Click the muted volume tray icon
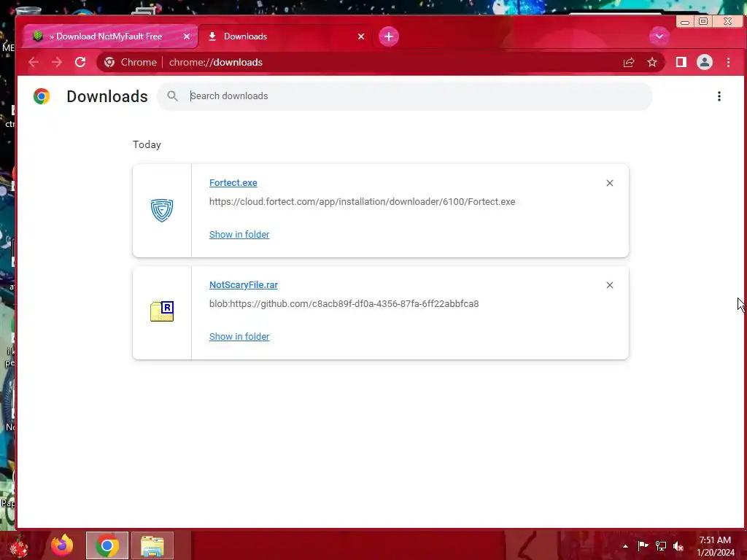Screen dimensions: 747x560 click(678, 546)
